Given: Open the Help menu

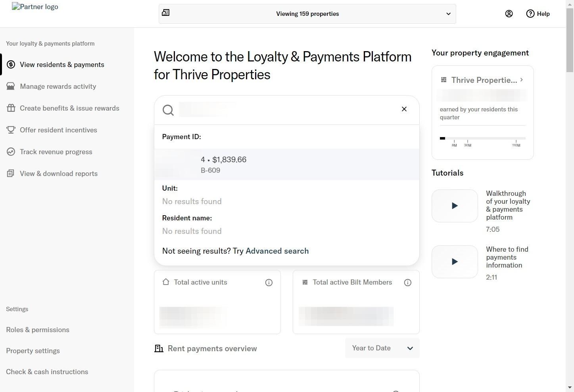Looking at the screenshot, I should [538, 14].
